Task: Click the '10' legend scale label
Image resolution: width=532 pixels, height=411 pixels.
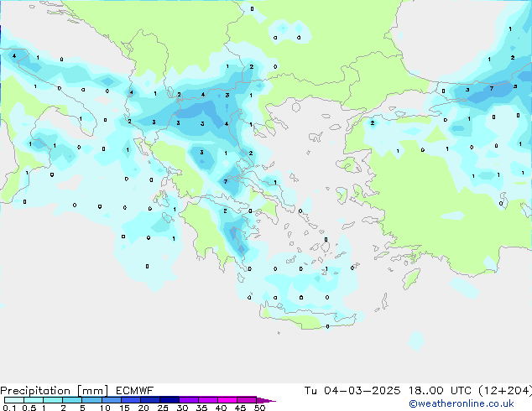Action: pyautogui.click(x=105, y=408)
